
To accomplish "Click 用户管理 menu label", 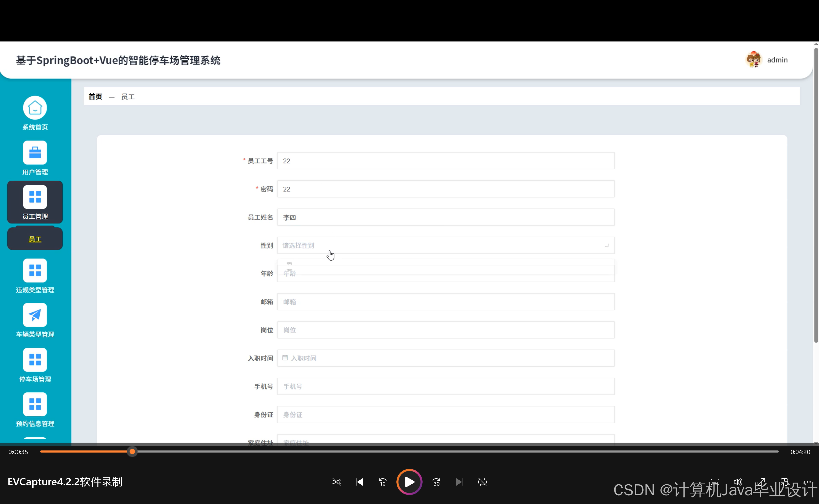I will pyautogui.click(x=35, y=172).
